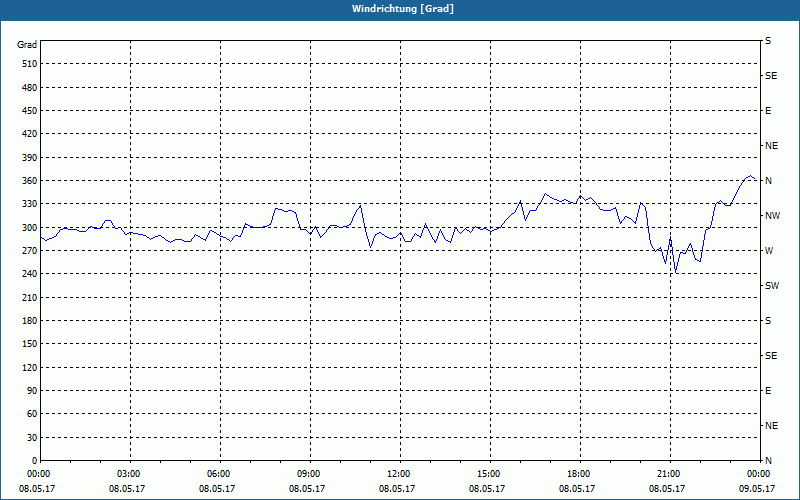Select the 390 y-axis value
The height and width of the screenshot is (500, 800).
pyautogui.click(x=30, y=158)
